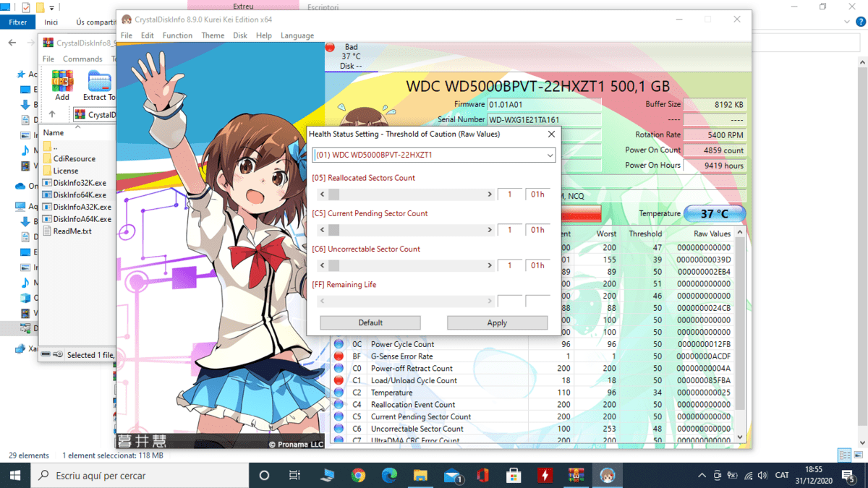Click the taskbar search box
The width and height of the screenshot is (868, 488).
tap(140, 476)
